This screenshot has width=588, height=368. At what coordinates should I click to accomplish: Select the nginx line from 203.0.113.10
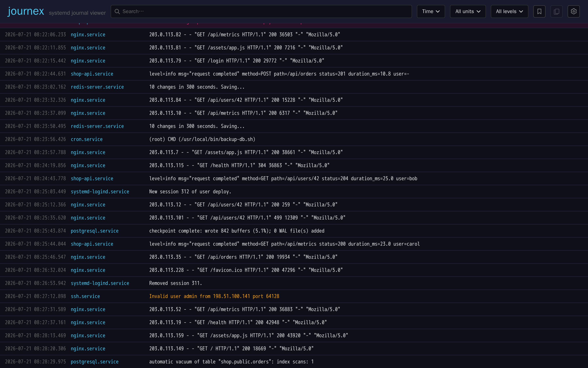pos(243,113)
